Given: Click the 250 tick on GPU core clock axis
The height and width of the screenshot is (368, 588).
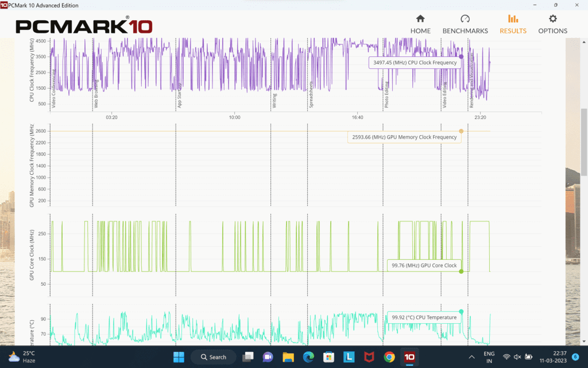Looking at the screenshot, I should (42, 234).
